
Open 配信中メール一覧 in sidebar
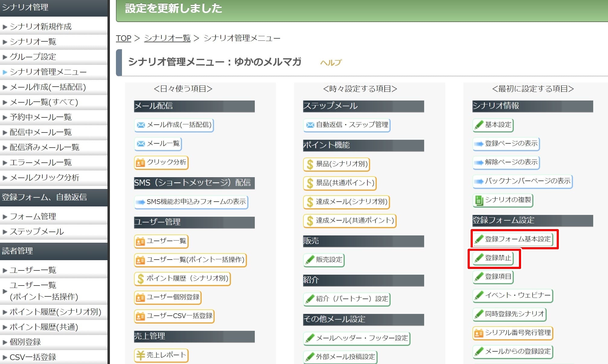(54, 132)
